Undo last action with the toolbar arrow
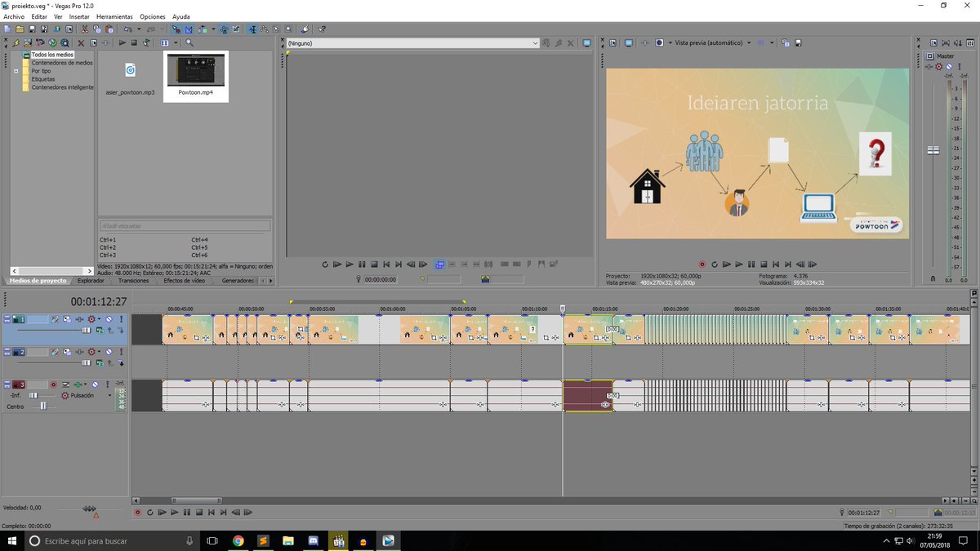The height and width of the screenshot is (551, 980). click(127, 29)
